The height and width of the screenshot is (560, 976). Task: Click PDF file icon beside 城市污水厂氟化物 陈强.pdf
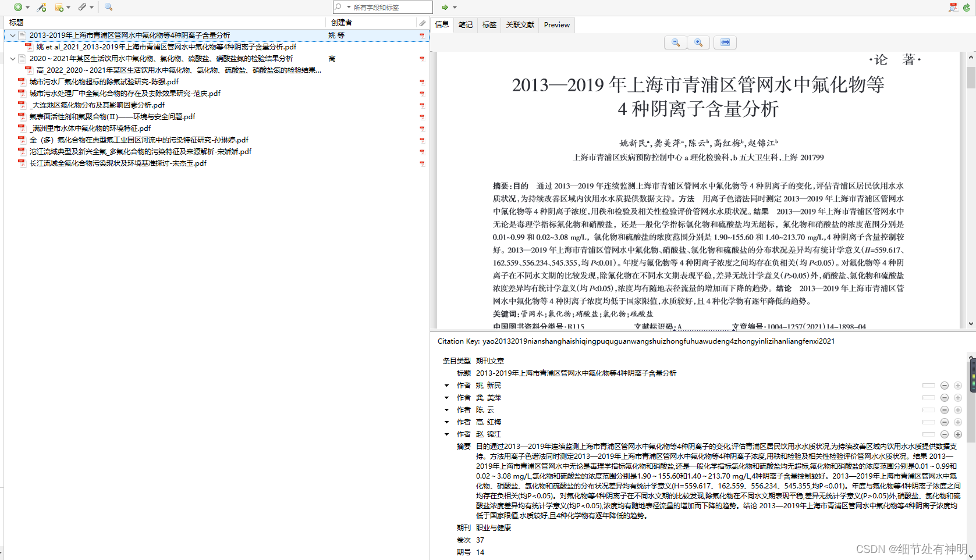point(22,82)
